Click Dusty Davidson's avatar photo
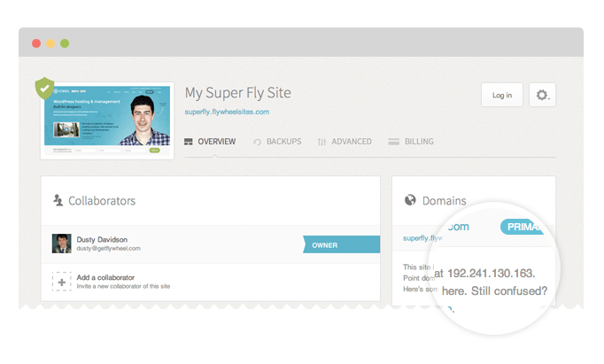Image resolution: width=604 pixels, height=364 pixels. coord(62,244)
